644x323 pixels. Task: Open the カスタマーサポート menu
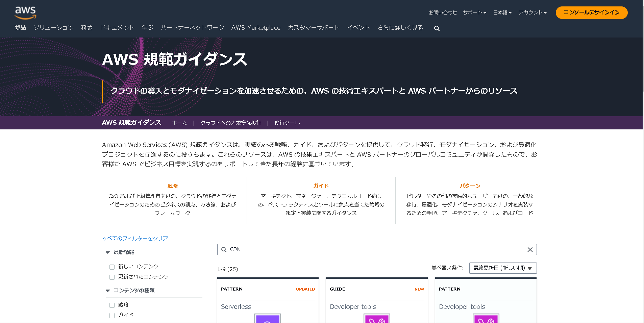pos(314,28)
